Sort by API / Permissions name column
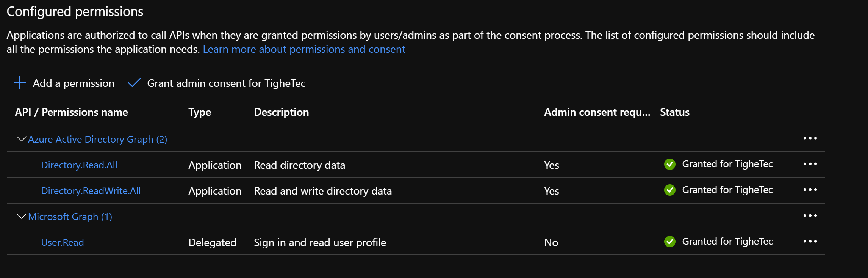Viewport: 868px width, 278px height. coord(71,112)
